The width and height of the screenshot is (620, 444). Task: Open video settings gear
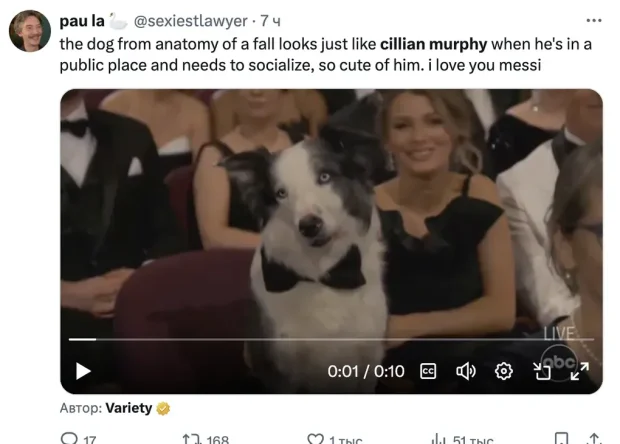point(504,371)
